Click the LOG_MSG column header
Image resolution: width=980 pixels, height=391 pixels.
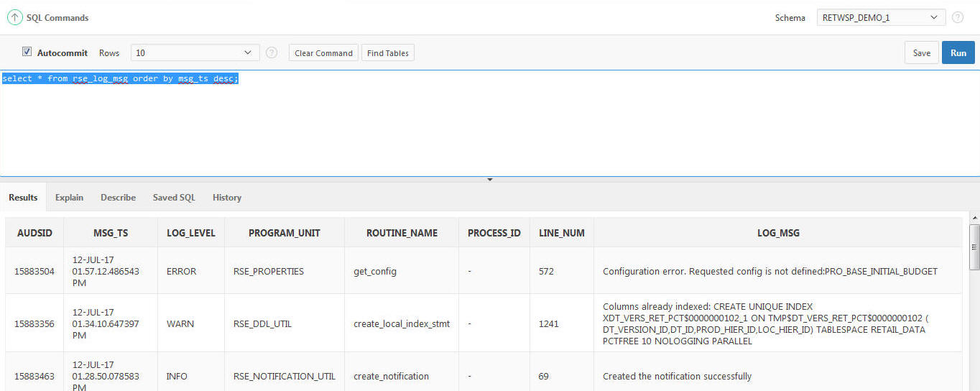[778, 233]
